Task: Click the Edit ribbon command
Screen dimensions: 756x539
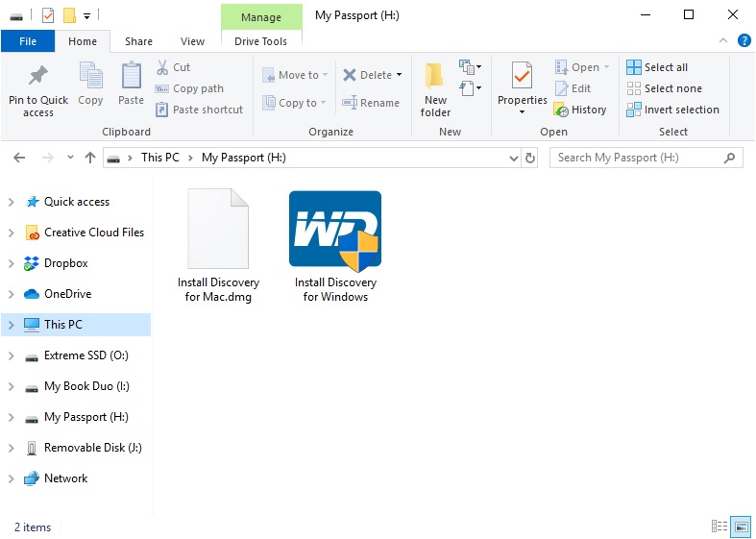Action: (x=573, y=88)
